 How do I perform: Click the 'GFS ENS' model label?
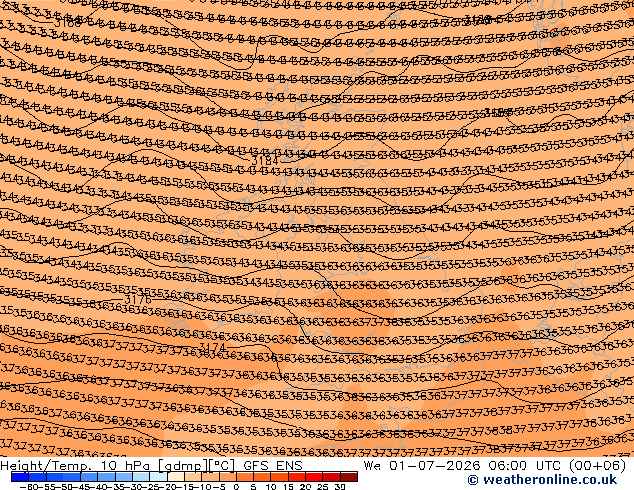click(x=273, y=465)
